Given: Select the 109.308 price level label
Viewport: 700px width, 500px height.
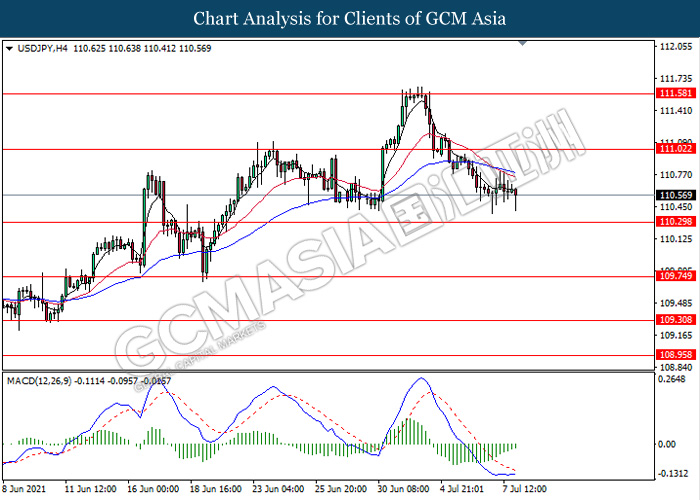Looking at the screenshot, I should (676, 320).
